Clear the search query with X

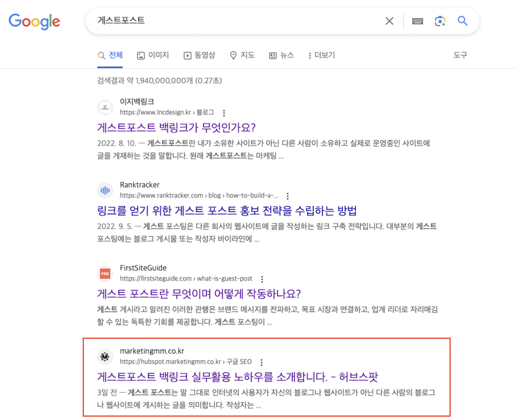tap(389, 21)
